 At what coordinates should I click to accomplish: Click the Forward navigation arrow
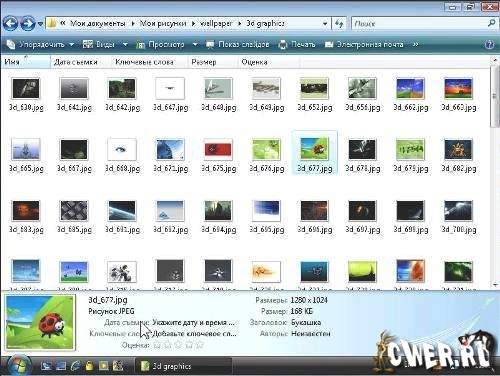(28, 24)
